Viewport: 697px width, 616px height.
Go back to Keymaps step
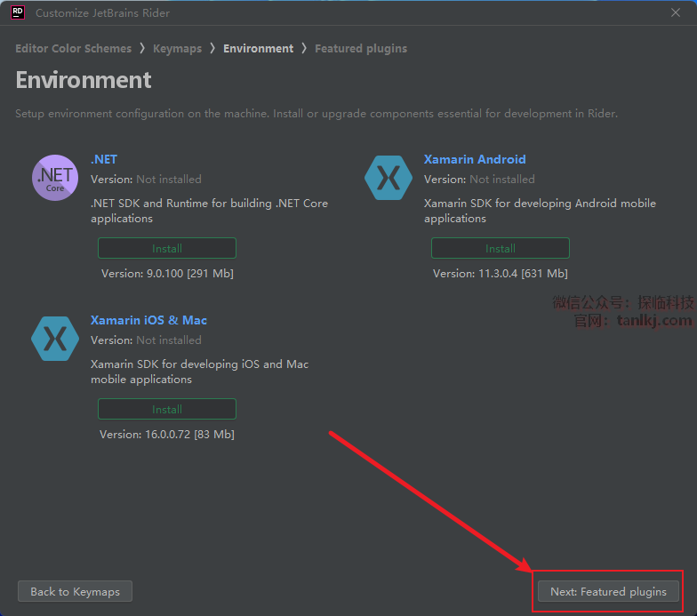pyautogui.click(x=75, y=592)
